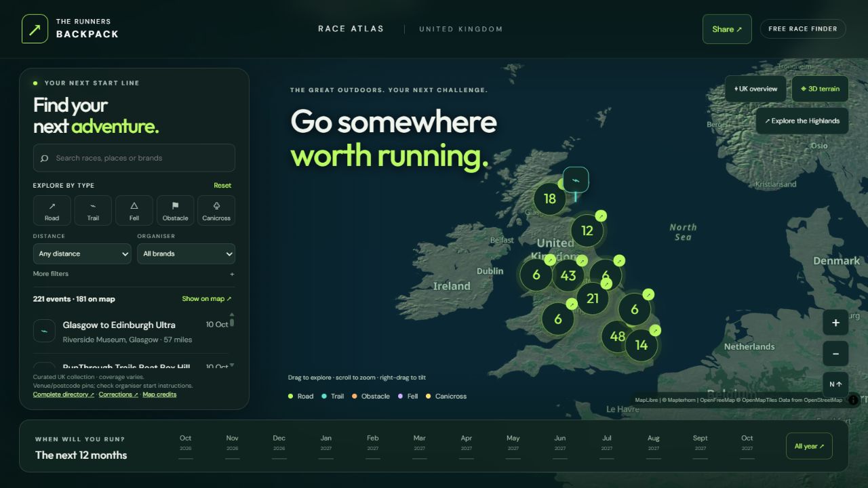
Task: Open the All brands organiser dropdown
Action: (186, 253)
